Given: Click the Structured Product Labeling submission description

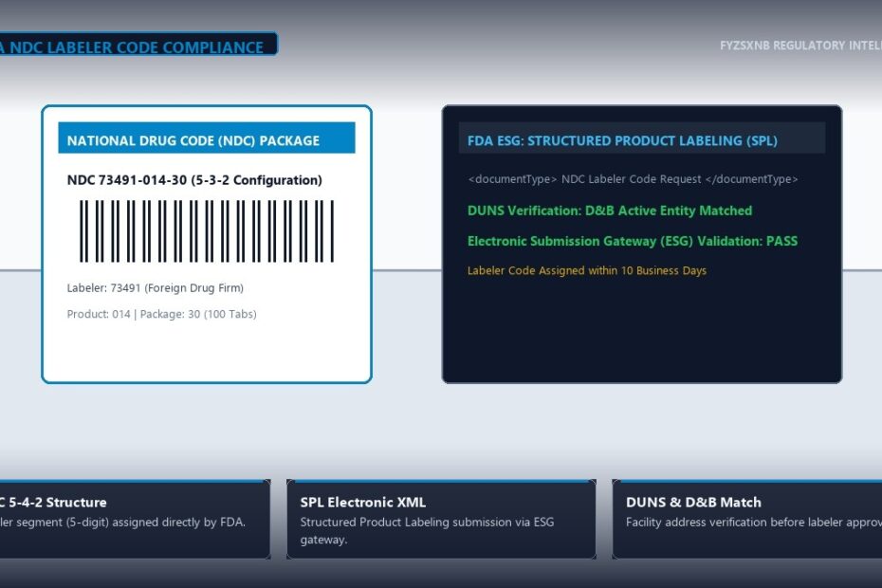Looking at the screenshot, I should [x=427, y=530].
